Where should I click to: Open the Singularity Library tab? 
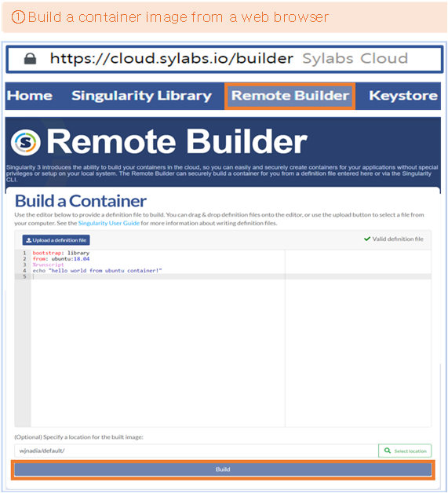[142, 96]
